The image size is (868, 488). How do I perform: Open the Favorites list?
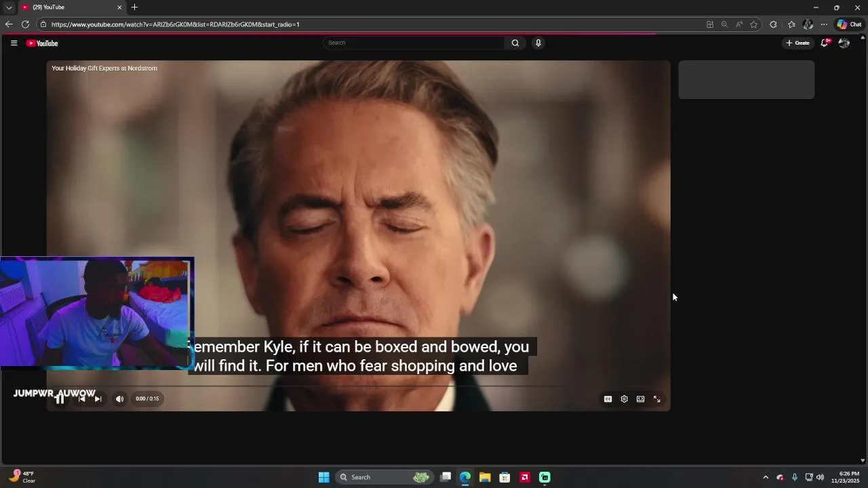[791, 24]
